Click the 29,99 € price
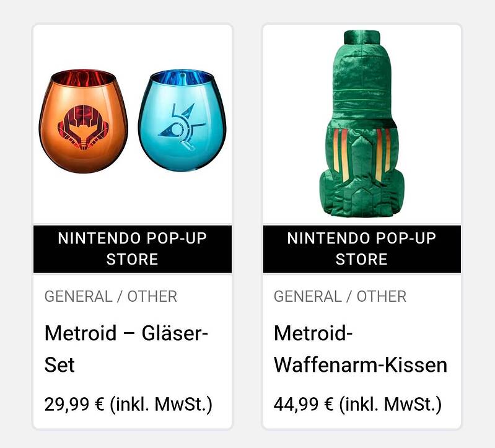 point(74,405)
